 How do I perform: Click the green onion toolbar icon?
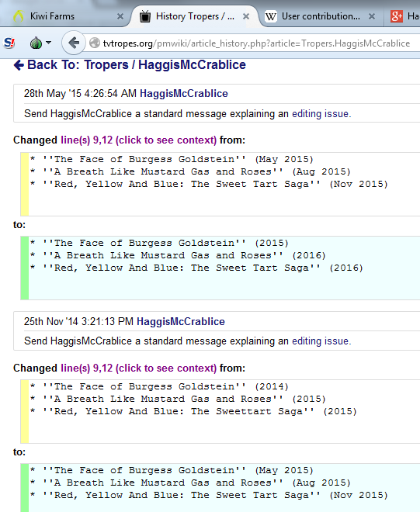pyautogui.click(x=36, y=43)
